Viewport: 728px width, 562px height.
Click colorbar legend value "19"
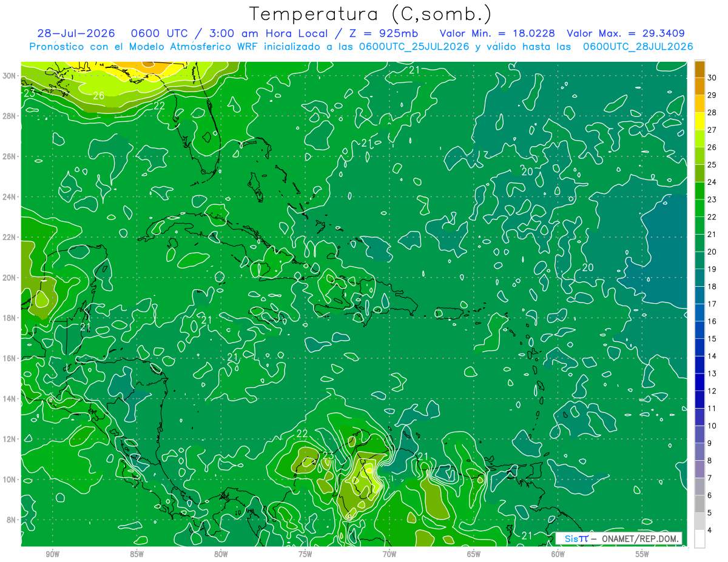[x=712, y=269]
